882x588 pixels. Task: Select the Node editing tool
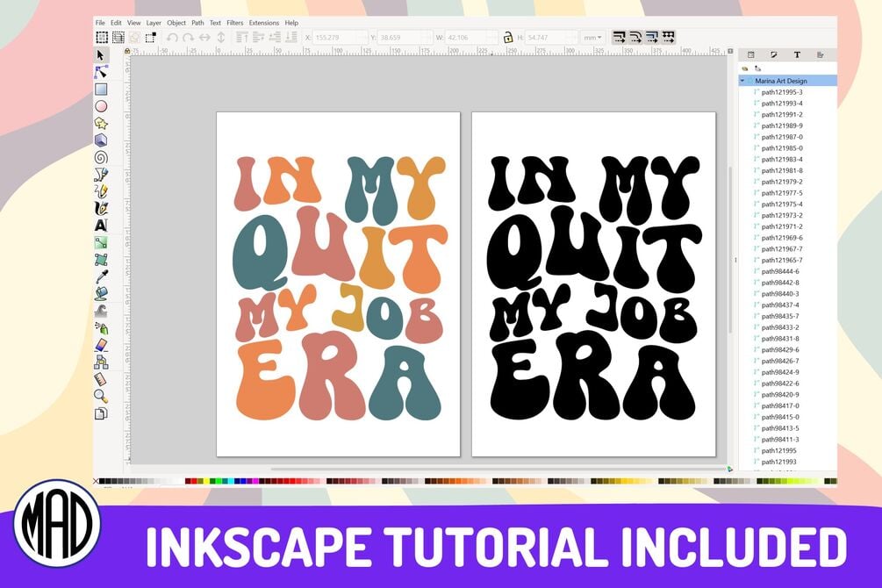pyautogui.click(x=101, y=72)
